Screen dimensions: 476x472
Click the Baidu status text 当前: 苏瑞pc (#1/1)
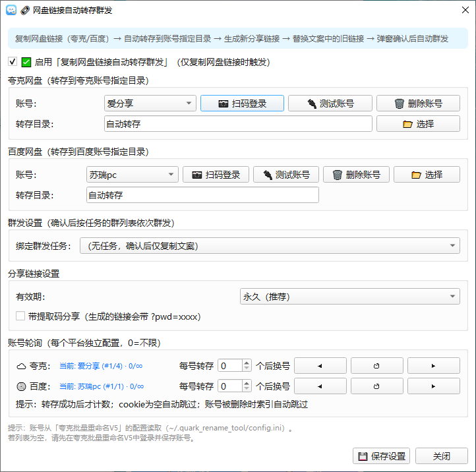tap(102, 386)
